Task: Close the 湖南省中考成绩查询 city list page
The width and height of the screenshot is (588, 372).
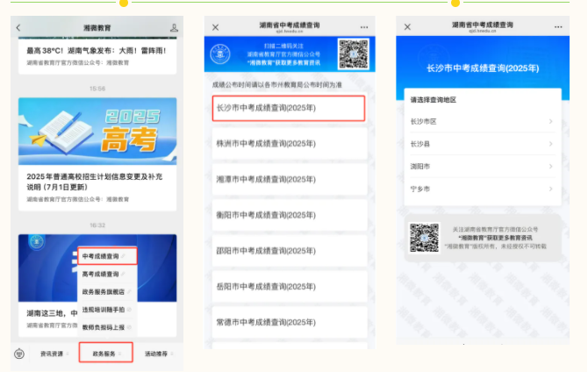Action: (216, 27)
